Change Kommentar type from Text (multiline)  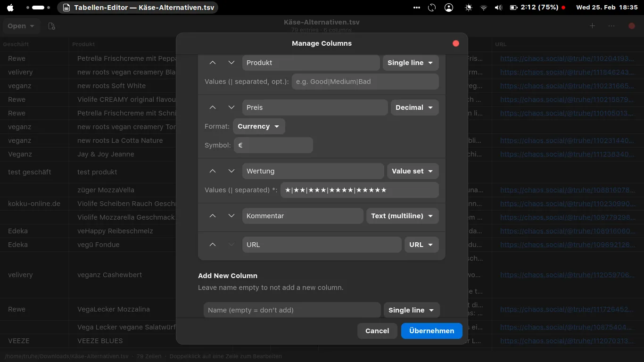[x=402, y=216]
